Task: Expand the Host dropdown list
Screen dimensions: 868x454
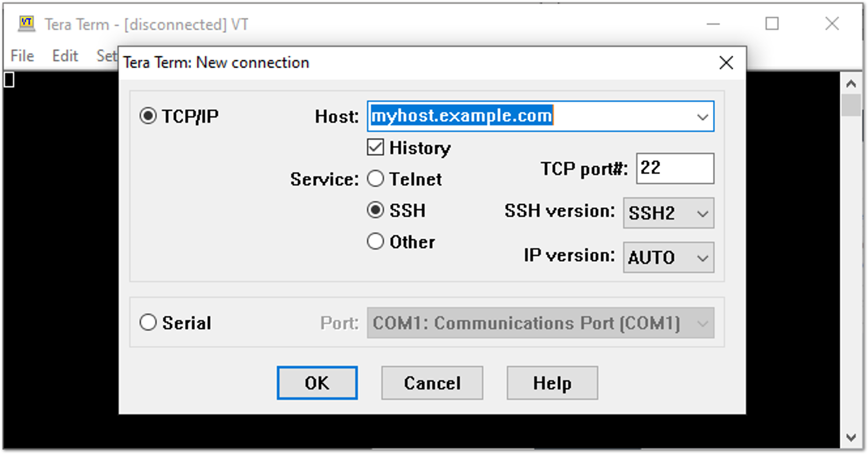Action: pyautogui.click(x=702, y=117)
